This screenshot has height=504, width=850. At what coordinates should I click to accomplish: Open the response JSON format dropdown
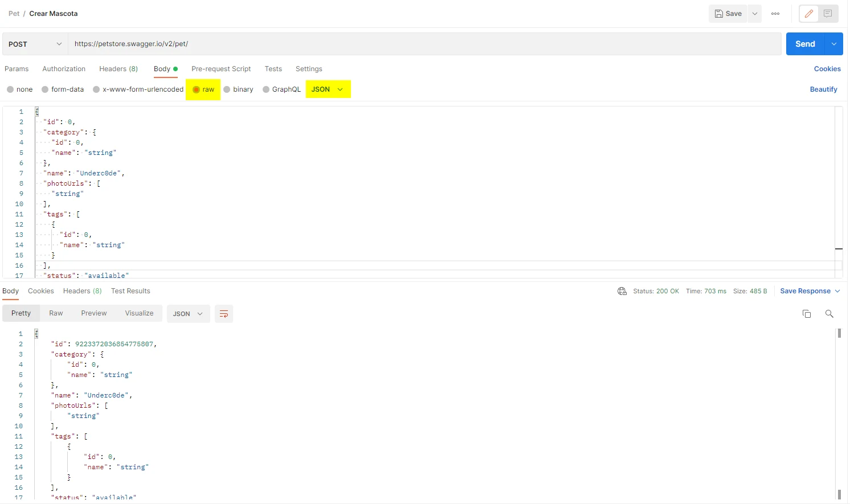point(188,314)
